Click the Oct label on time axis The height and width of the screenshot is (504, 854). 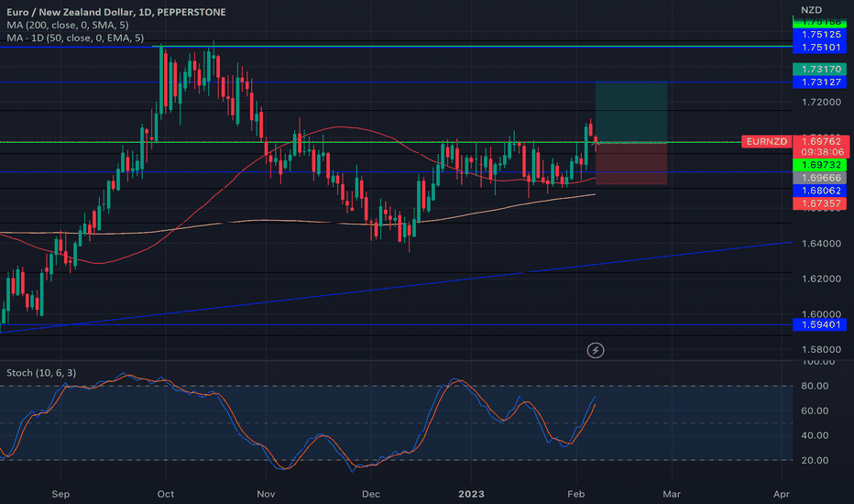pos(166,494)
